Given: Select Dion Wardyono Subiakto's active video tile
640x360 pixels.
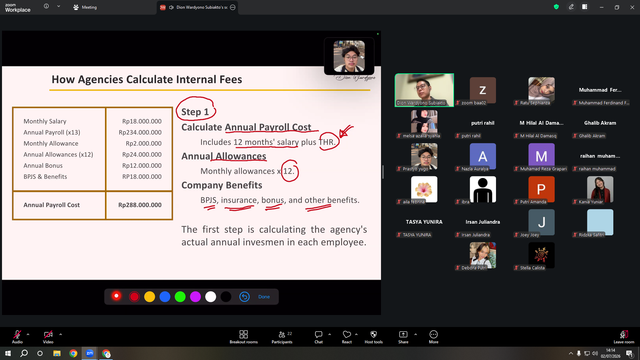Looking at the screenshot, I should pos(424,90).
